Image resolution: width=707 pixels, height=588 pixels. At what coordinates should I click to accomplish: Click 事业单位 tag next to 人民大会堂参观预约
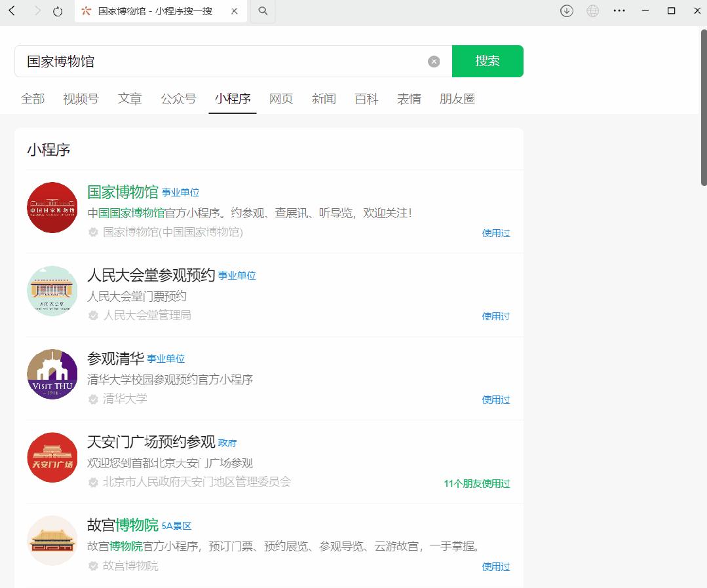point(237,276)
